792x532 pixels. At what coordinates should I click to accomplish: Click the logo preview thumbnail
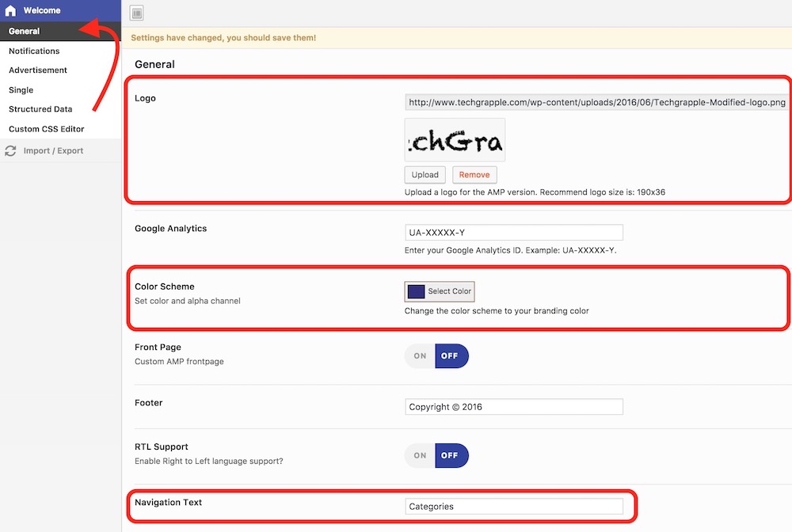[x=455, y=140]
